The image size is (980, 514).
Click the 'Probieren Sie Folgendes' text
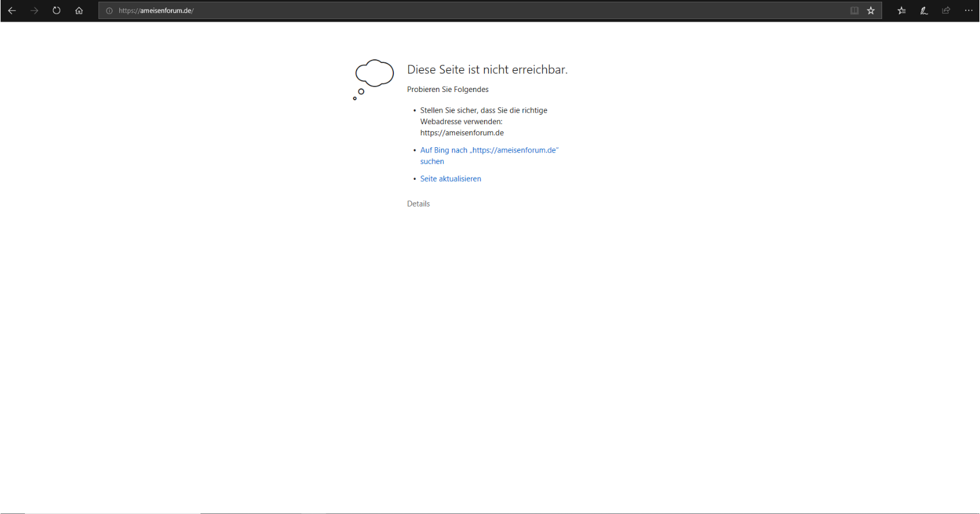(447, 90)
